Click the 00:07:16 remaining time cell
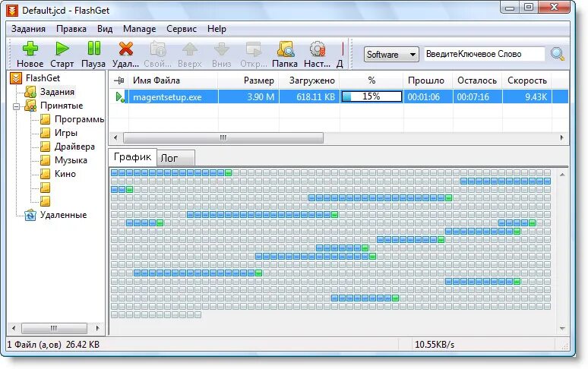The height and width of the screenshot is (369, 588). pyautogui.click(x=477, y=97)
